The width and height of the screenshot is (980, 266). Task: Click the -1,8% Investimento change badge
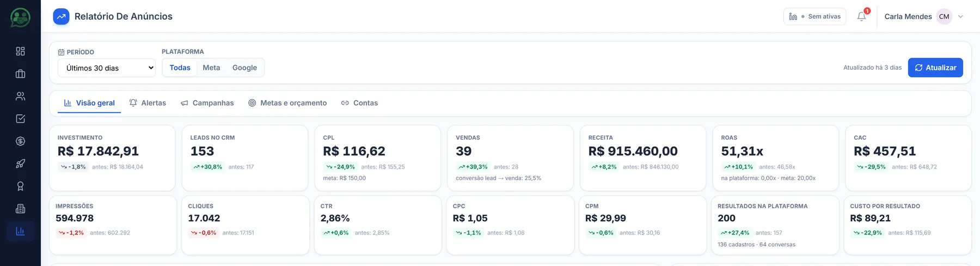(73, 167)
